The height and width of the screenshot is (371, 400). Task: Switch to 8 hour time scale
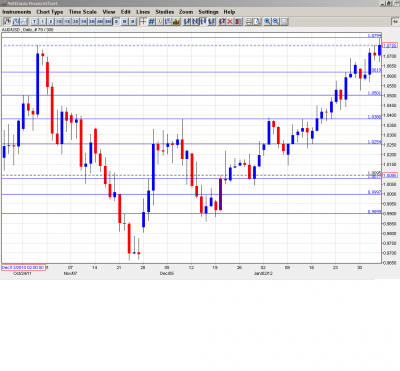[x=108, y=22]
